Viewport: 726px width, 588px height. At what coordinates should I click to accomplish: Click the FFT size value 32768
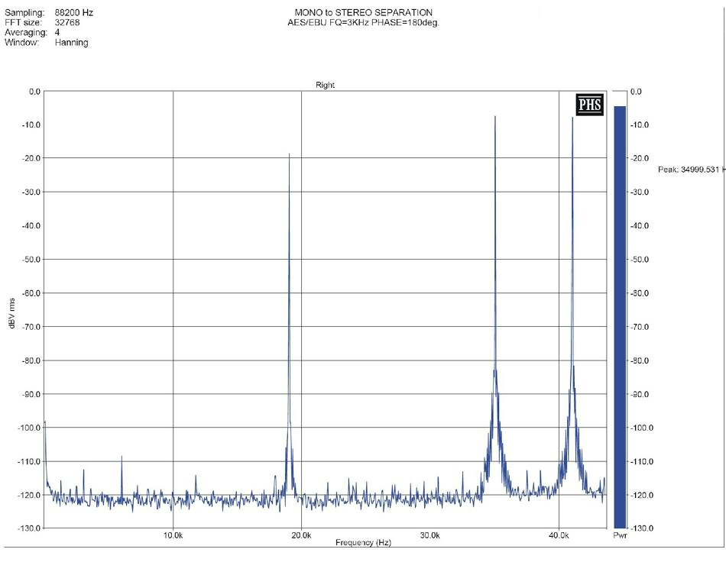click(67, 23)
